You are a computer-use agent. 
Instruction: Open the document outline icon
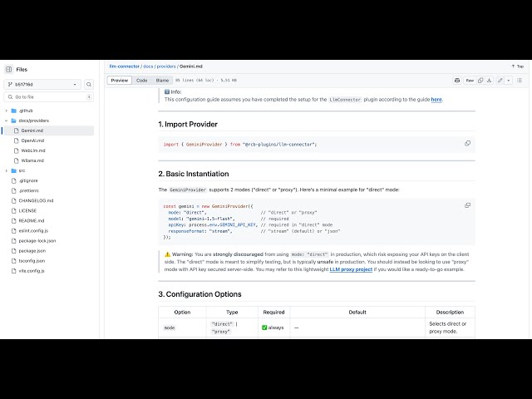pyautogui.click(x=520, y=81)
